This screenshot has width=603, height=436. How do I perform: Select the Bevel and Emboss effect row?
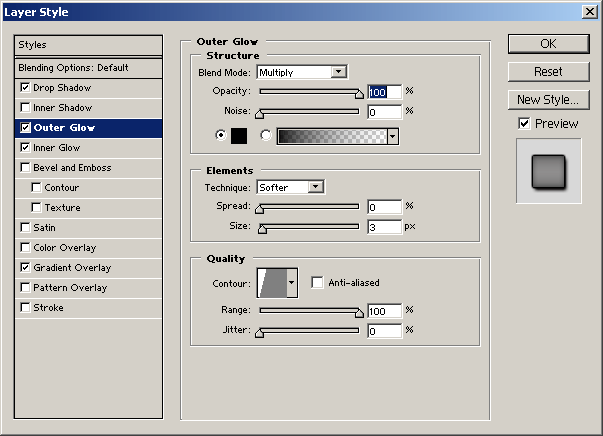click(88, 168)
